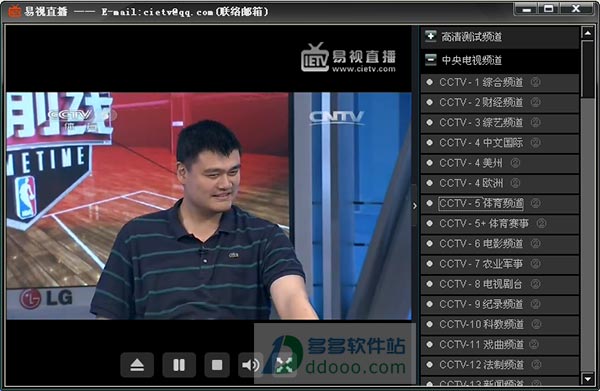Image resolution: width=600 pixels, height=391 pixels.
Task: Stop the video playback
Action: point(217,365)
